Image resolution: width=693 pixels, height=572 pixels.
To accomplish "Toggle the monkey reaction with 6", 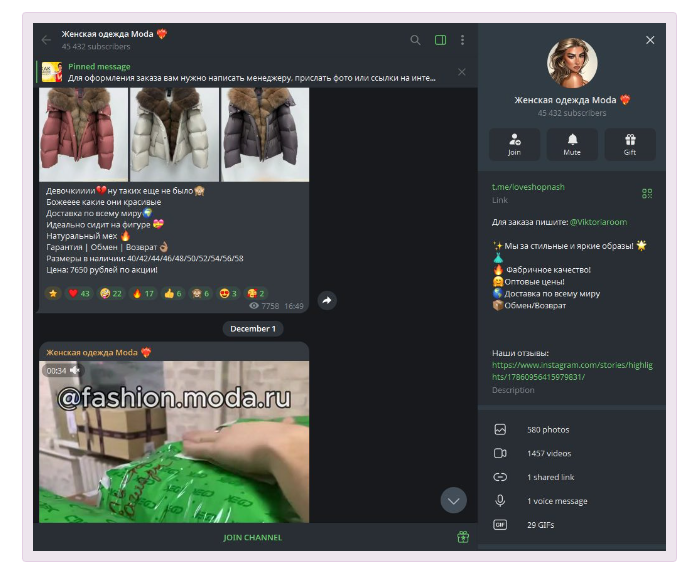I will pos(200,294).
